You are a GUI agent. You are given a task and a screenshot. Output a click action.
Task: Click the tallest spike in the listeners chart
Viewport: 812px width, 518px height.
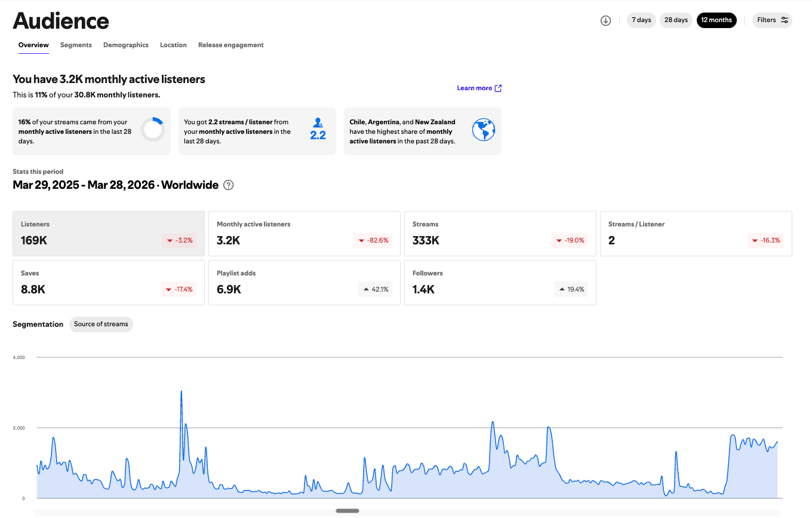click(x=181, y=392)
